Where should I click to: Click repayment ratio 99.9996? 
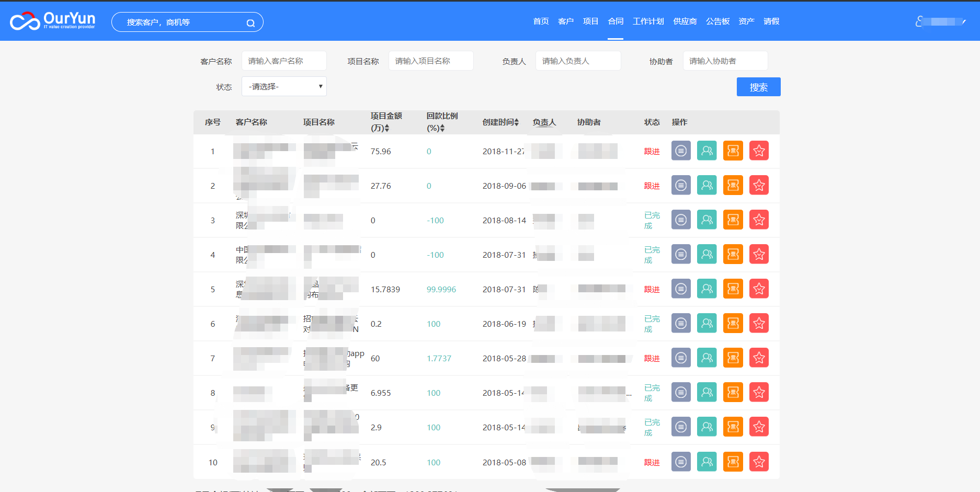(441, 289)
